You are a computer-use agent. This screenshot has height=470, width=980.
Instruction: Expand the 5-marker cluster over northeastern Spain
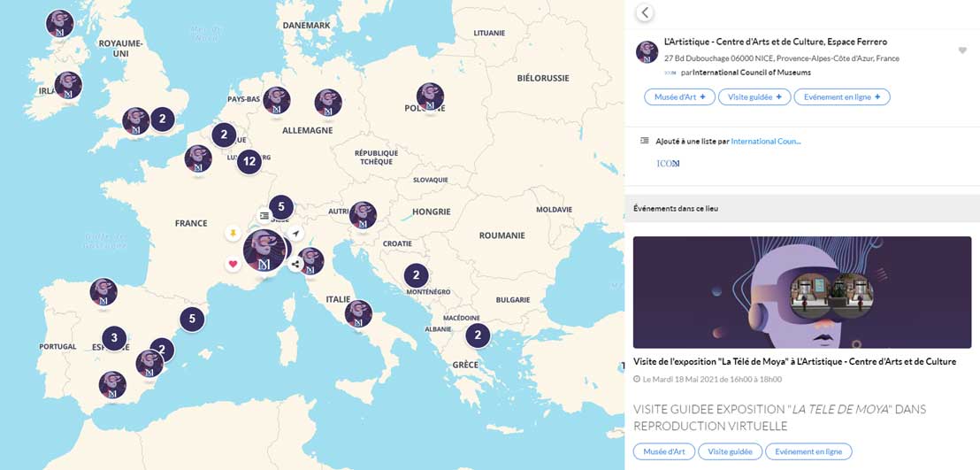coord(192,319)
